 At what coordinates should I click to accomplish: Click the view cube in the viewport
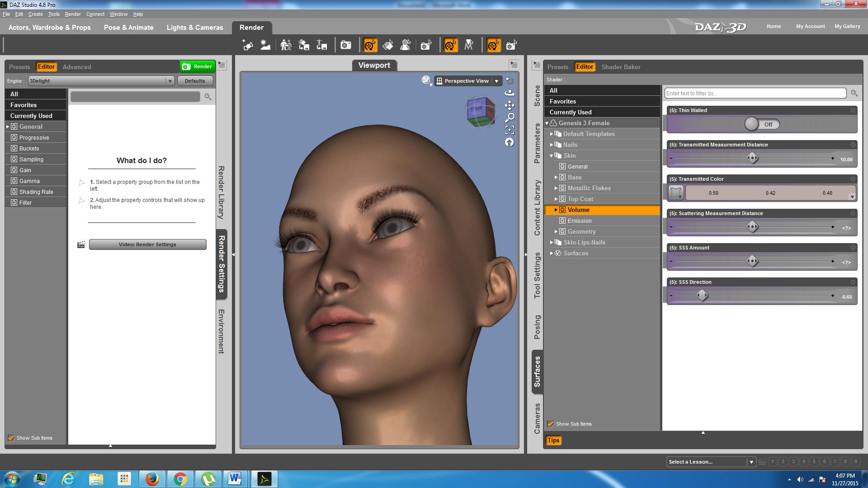[480, 112]
